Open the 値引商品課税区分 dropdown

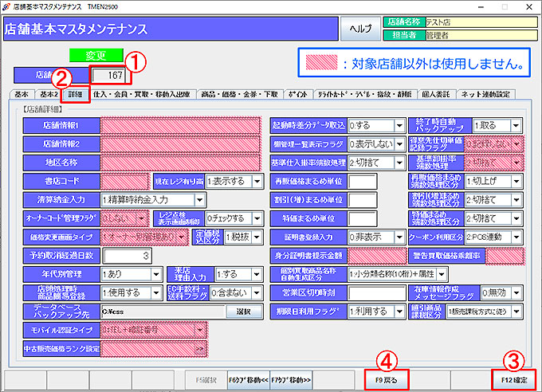point(516,312)
